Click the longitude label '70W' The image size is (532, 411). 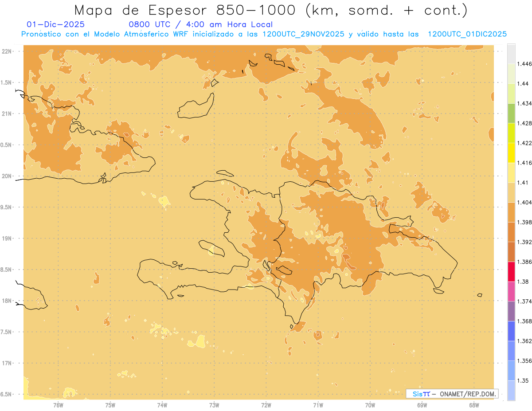click(370, 405)
